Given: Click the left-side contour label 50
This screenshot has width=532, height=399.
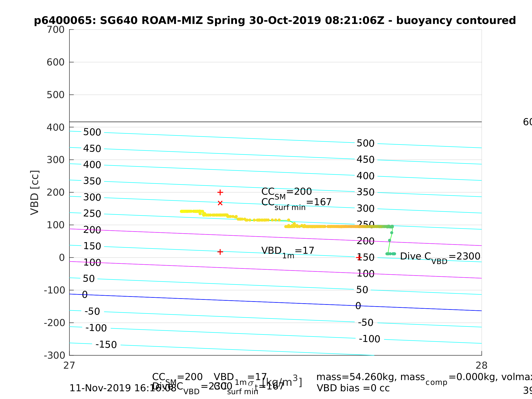Looking at the screenshot, I should (x=89, y=279).
